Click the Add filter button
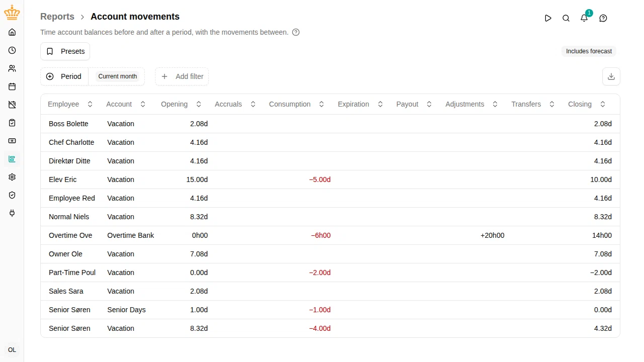Image resolution: width=644 pixels, height=362 pixels. (x=182, y=76)
